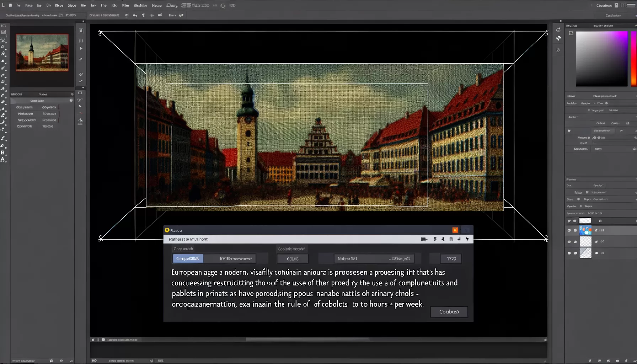
Task: Select the top white layer thumbnail
Action: (585, 221)
